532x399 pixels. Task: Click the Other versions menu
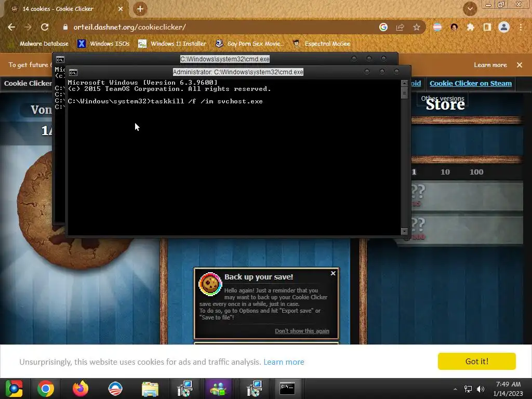(x=443, y=98)
